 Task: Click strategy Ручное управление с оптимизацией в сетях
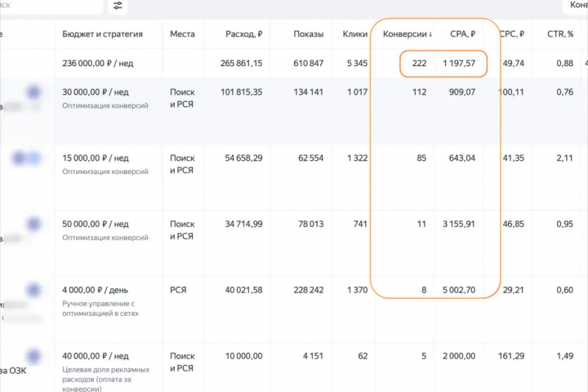[100, 309]
